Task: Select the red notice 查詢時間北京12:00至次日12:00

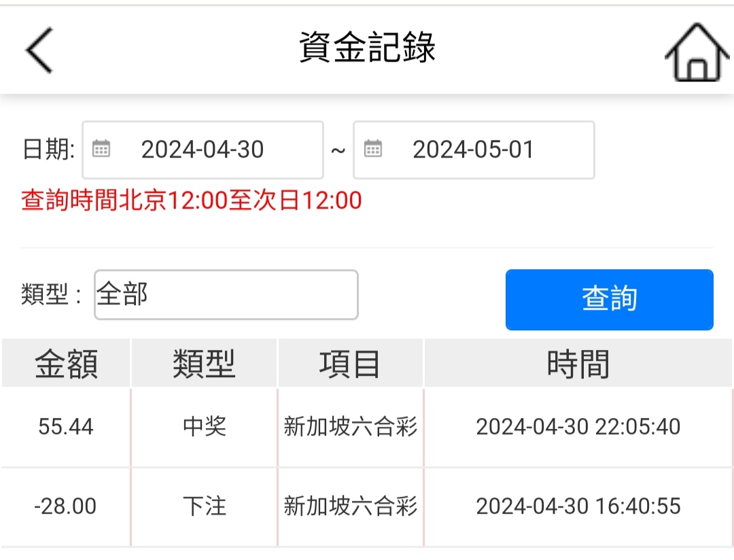Action: pos(192,200)
